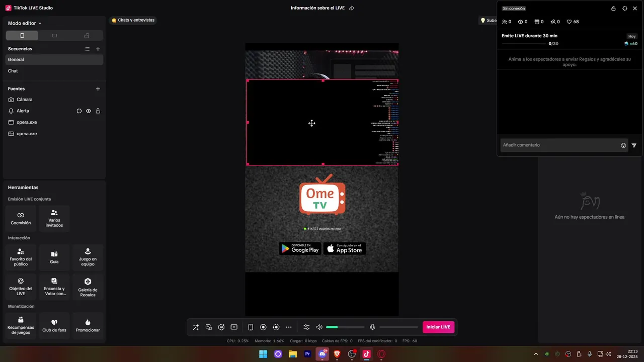Screen dimensions: 644x362
Task: Open the overlay sparkle screen tool
Action: (x=234, y=327)
